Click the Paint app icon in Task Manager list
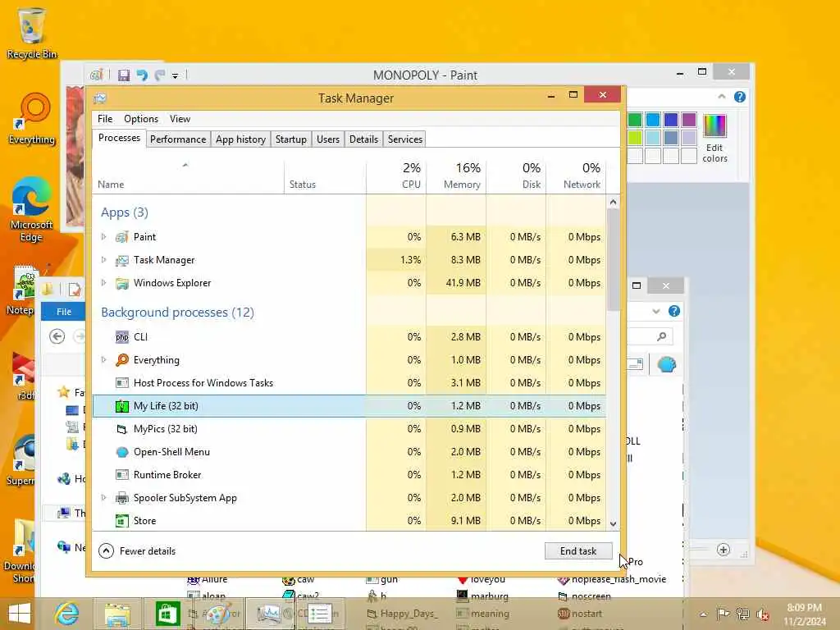Image resolution: width=840 pixels, height=630 pixels. coord(122,237)
